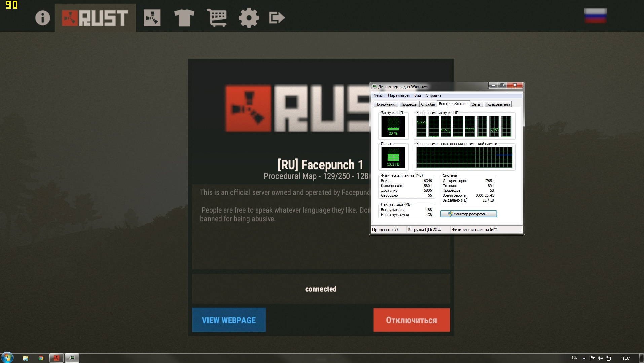This screenshot has height=363, width=644.
Task: Open the Справка menu
Action: pos(433,95)
